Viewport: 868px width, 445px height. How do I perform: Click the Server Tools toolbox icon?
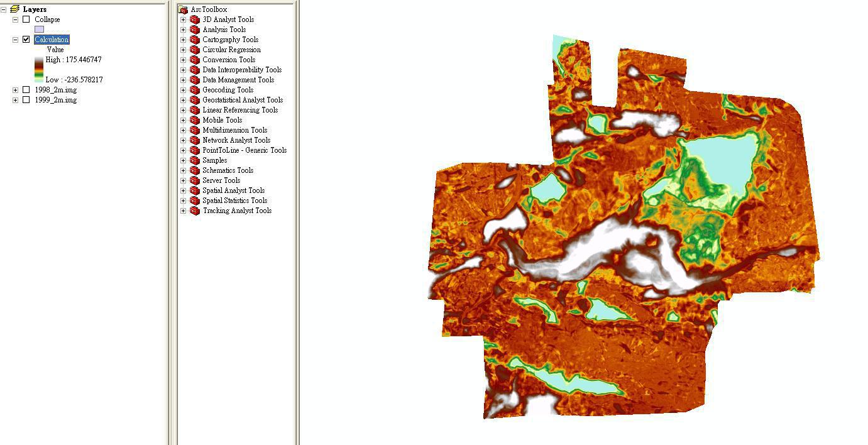pos(195,180)
